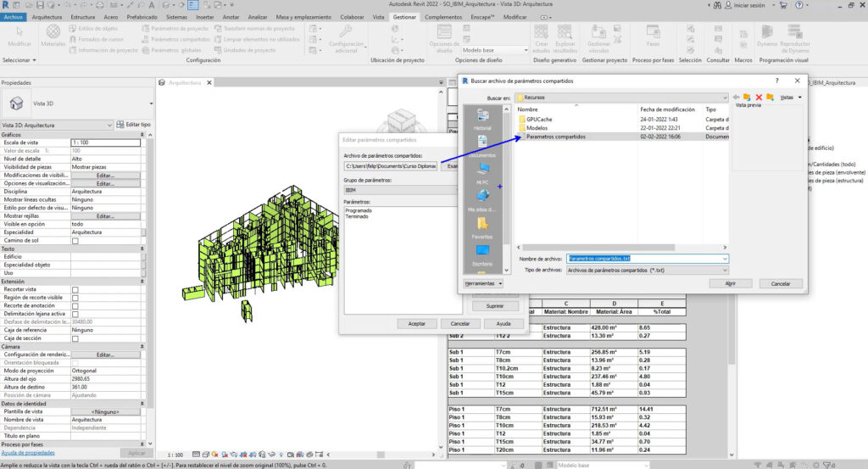Image resolution: width=868 pixels, height=469 pixels.
Task: Enable the Camino de sol checkbox
Action: pos(75,241)
